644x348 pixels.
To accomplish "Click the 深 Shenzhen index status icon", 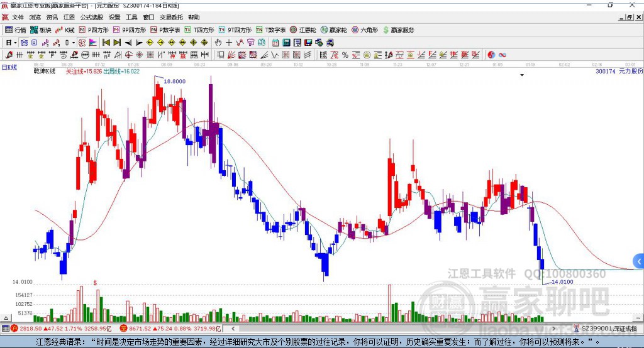I will 123,329.
